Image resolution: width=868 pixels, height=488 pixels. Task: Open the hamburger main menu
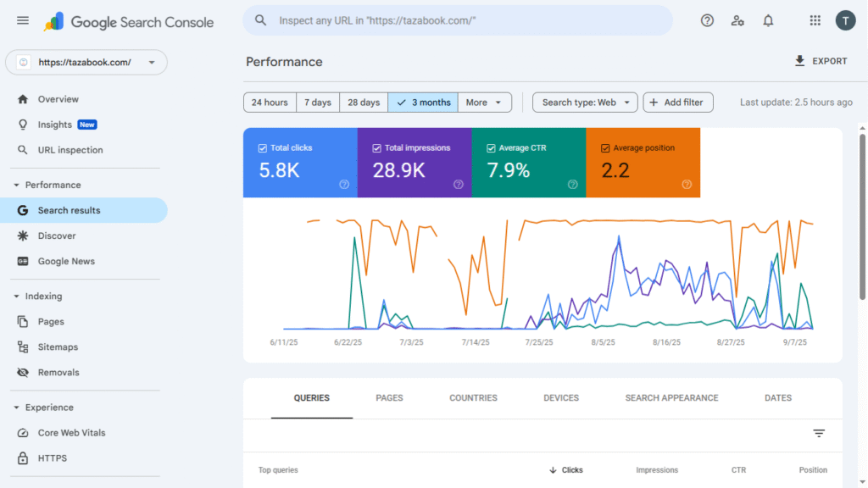pos(23,21)
